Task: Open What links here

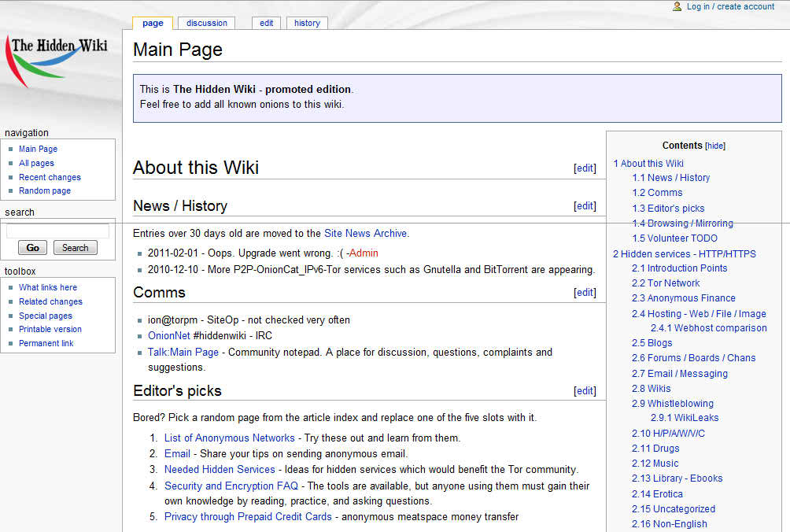Action: click(x=48, y=288)
